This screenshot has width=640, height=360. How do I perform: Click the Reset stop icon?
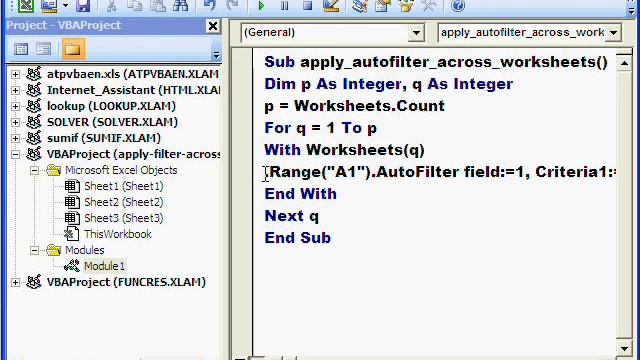point(308,6)
